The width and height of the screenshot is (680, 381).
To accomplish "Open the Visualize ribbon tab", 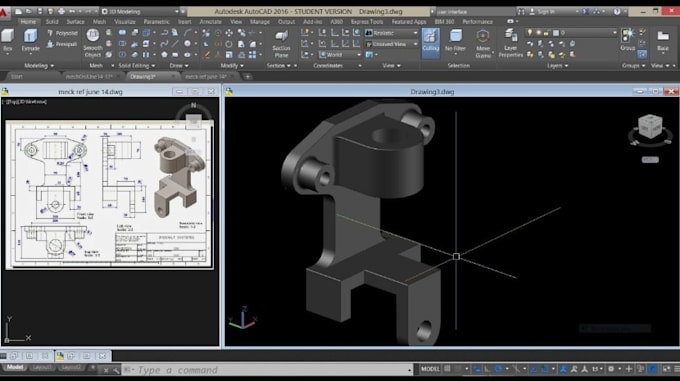I will [x=125, y=22].
